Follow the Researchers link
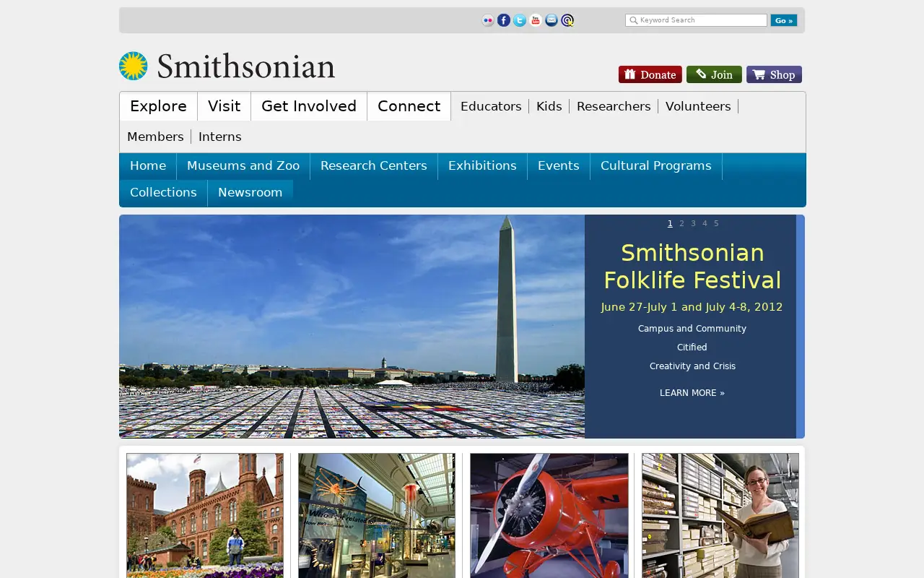The width and height of the screenshot is (924, 578). click(614, 106)
